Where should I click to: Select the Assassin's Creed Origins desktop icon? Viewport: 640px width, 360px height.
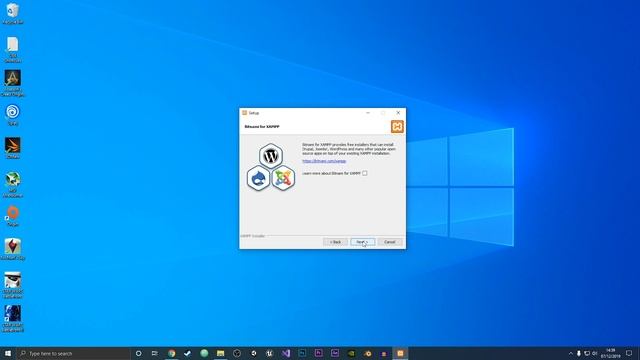pos(13,83)
